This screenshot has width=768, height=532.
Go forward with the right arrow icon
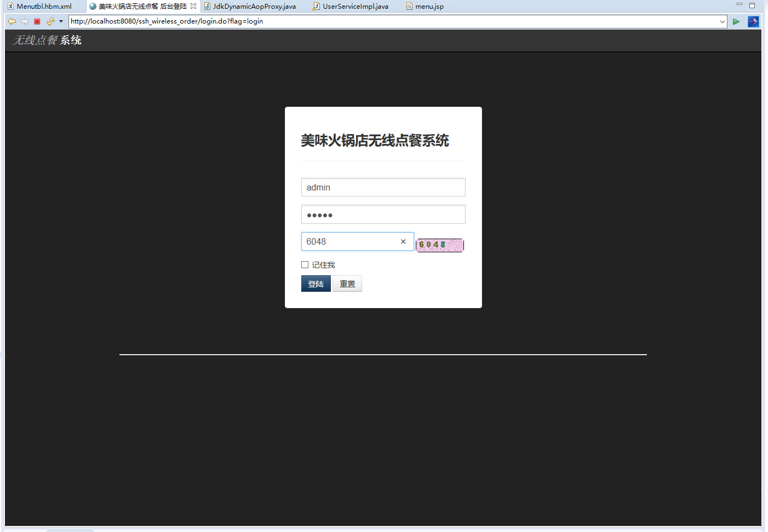pyautogui.click(x=25, y=21)
